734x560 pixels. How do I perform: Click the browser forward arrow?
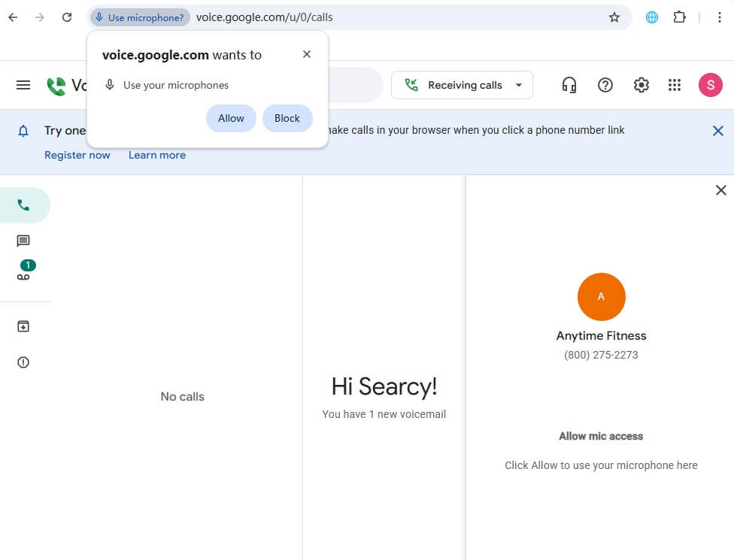(40, 17)
